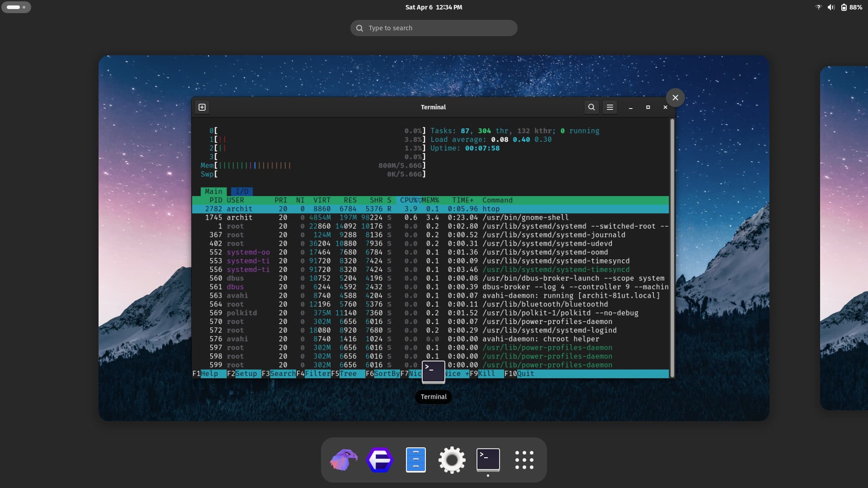Select the systemd-udevd process row

(x=430, y=244)
